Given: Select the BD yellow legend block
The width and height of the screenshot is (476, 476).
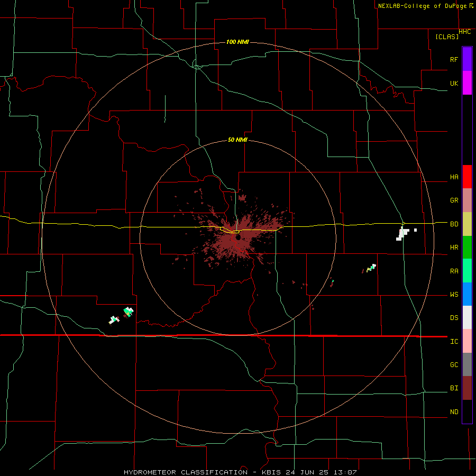Looking at the screenshot, I should tap(467, 224).
